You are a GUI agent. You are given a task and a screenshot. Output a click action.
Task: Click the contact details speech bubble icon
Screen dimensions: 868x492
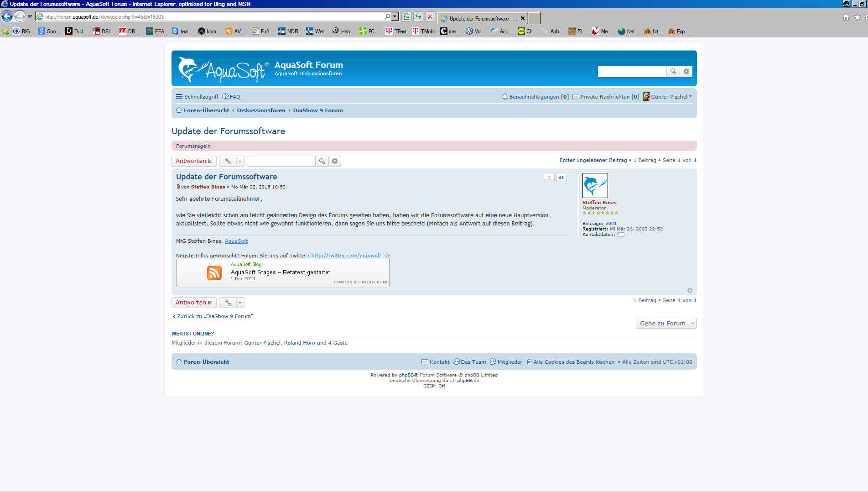(620, 235)
